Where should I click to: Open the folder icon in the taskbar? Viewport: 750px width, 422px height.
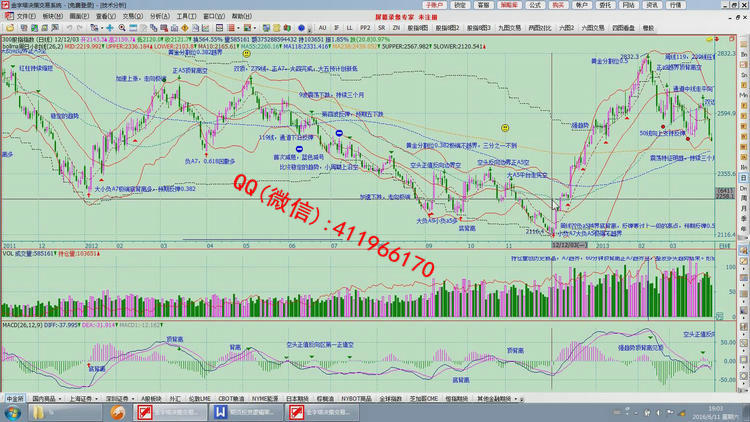coord(38,412)
